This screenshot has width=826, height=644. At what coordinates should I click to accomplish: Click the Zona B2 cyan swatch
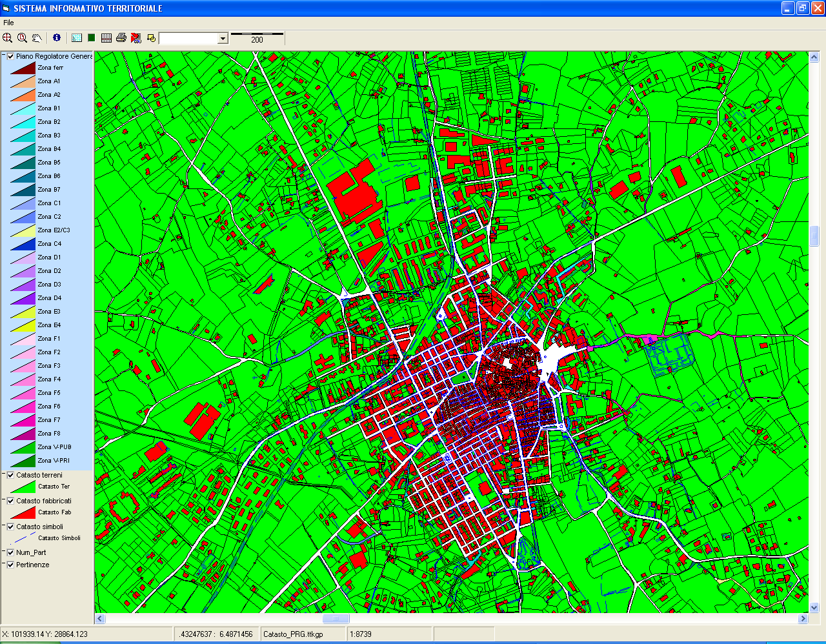tap(23, 122)
